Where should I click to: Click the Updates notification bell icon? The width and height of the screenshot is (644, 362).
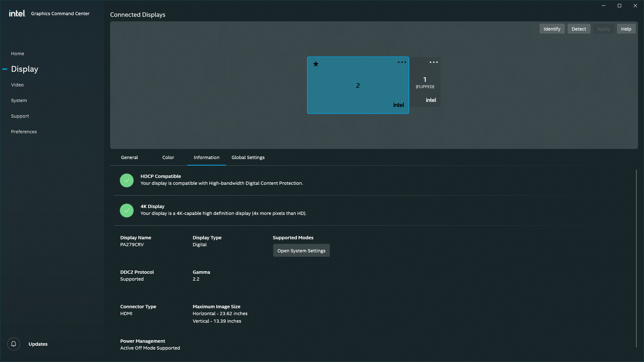pos(13,344)
